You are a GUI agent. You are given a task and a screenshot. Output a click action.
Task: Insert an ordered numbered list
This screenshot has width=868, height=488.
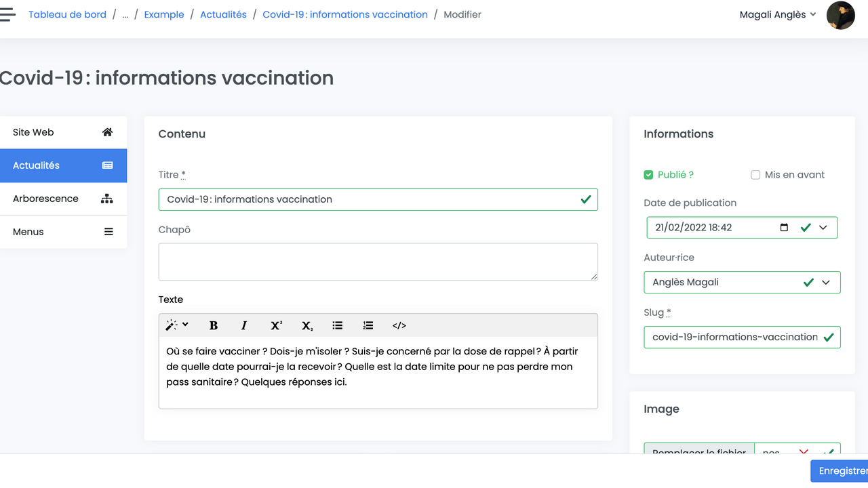tap(368, 326)
